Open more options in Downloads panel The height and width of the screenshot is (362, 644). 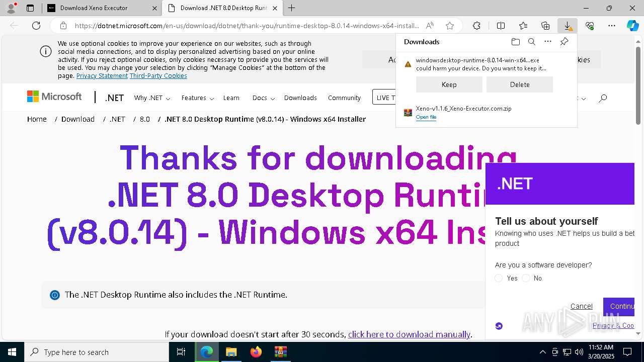548,42
